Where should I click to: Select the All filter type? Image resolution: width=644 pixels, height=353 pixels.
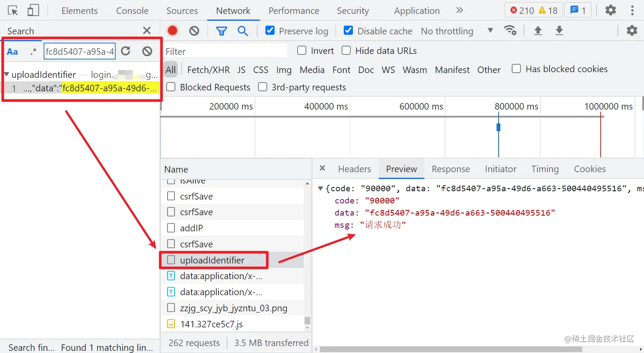171,70
